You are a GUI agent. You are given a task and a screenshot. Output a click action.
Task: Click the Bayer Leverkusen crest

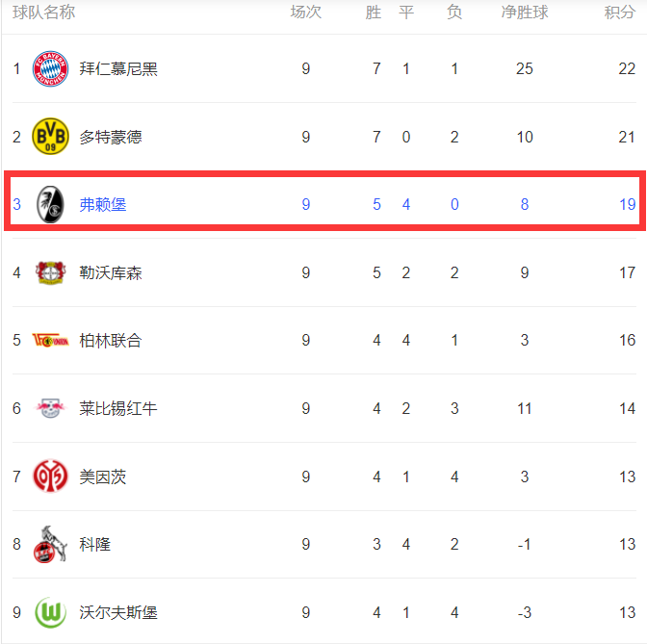coord(50,272)
